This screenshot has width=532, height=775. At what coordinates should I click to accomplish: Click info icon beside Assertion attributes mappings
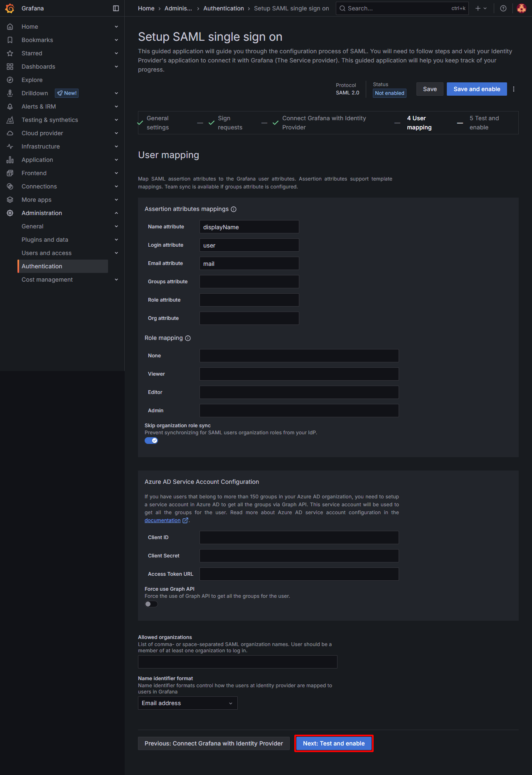(x=234, y=209)
